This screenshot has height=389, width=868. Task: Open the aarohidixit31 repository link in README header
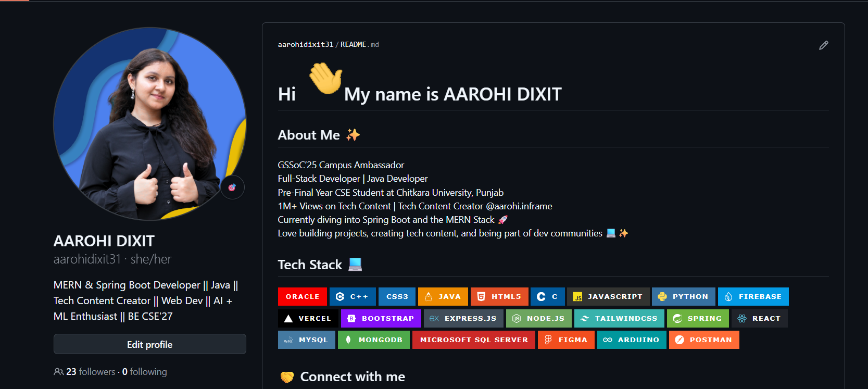point(306,45)
